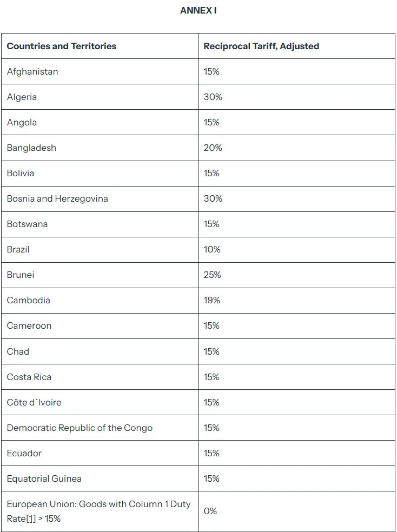This screenshot has height=532, width=397.
Task: Click Brunei's 25% tariff value
Action: 213,275
